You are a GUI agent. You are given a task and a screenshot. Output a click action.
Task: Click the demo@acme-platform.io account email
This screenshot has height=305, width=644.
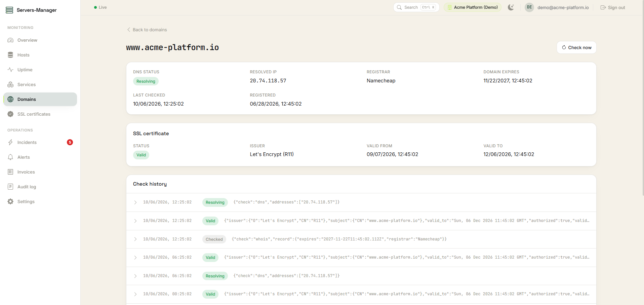coord(563,7)
